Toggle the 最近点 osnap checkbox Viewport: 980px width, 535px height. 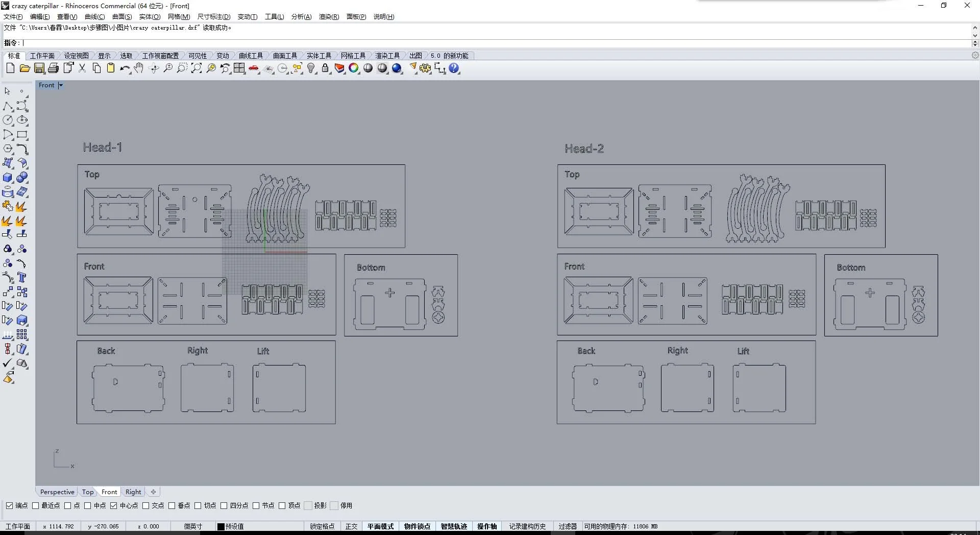point(35,505)
